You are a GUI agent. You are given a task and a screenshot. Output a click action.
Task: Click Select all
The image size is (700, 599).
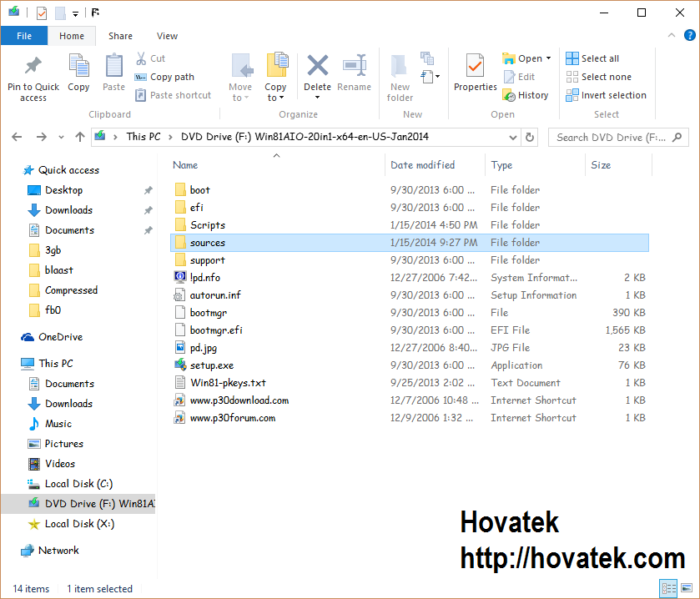592,58
